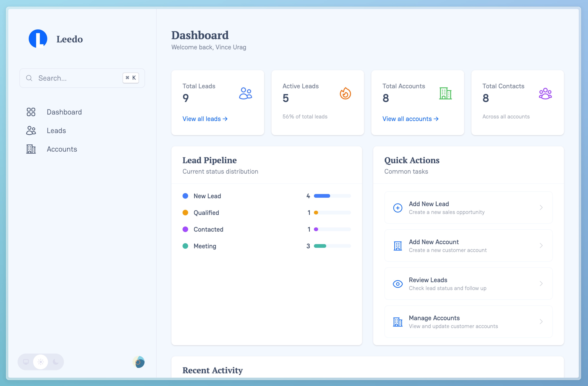Open the user avatar at sidebar bottom
Viewport: 588px width, 386px height.
pyautogui.click(x=139, y=362)
